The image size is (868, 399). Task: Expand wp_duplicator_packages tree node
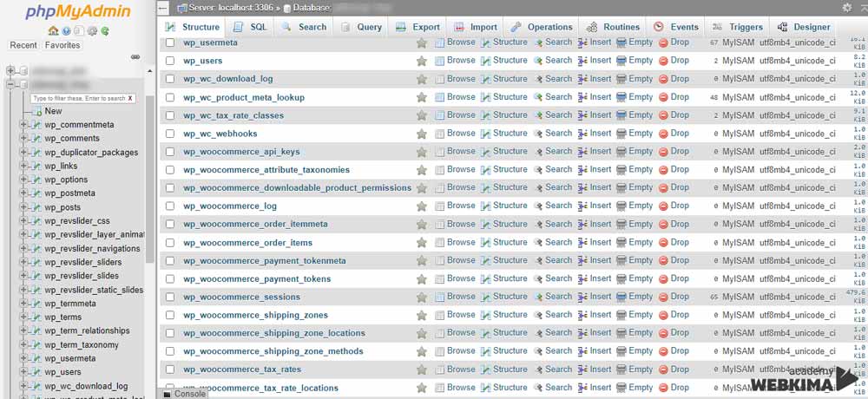23,152
